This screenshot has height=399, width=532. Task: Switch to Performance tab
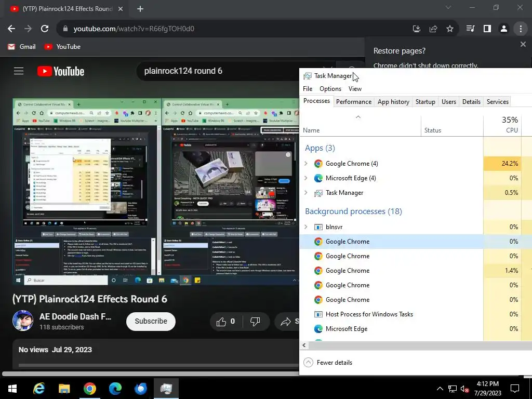[x=353, y=102]
